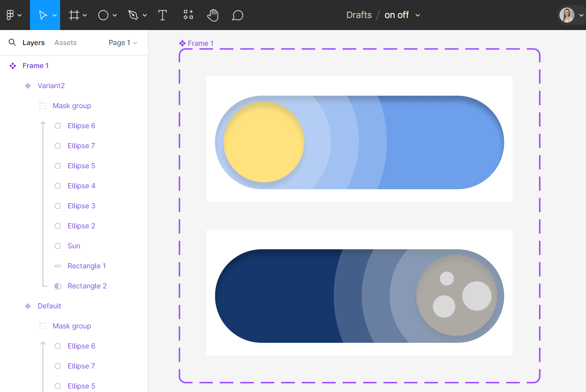586x392 pixels.
Task: Open the Frame tool dropdown arrow
Action: click(85, 16)
